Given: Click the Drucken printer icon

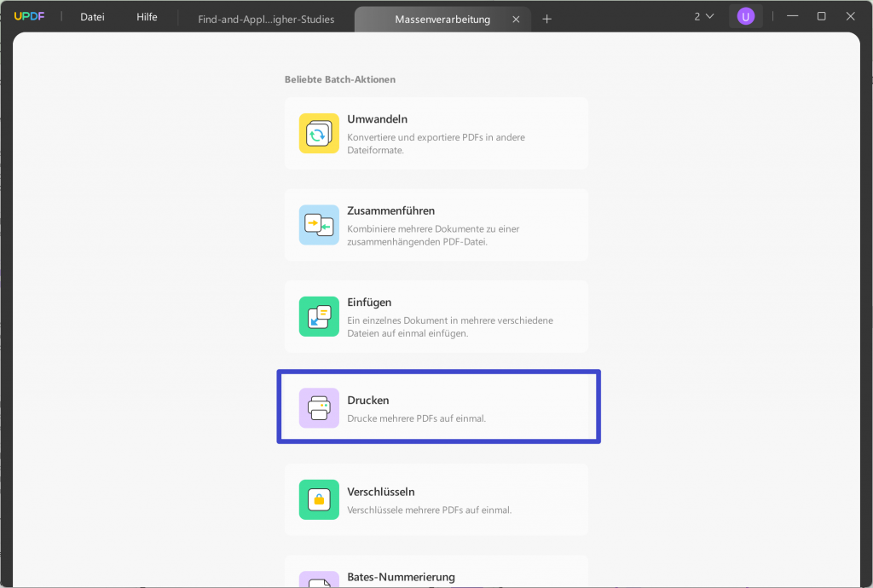Looking at the screenshot, I should pyautogui.click(x=319, y=407).
